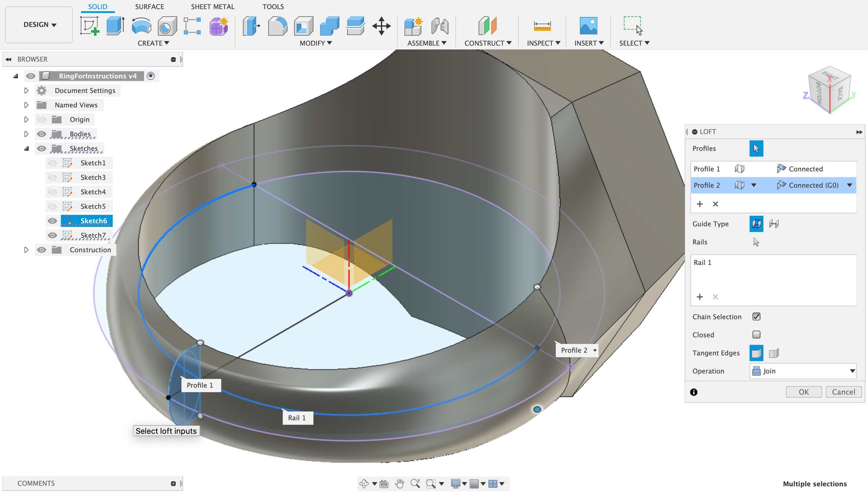Image resolution: width=868 pixels, height=493 pixels.
Task: Select the Extrude tool
Action: tap(115, 25)
